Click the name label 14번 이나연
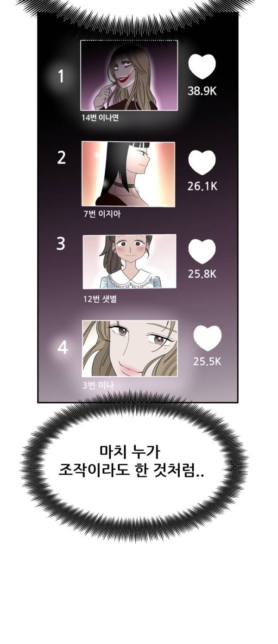Viewport: 278px width, 644px height. click(x=100, y=118)
